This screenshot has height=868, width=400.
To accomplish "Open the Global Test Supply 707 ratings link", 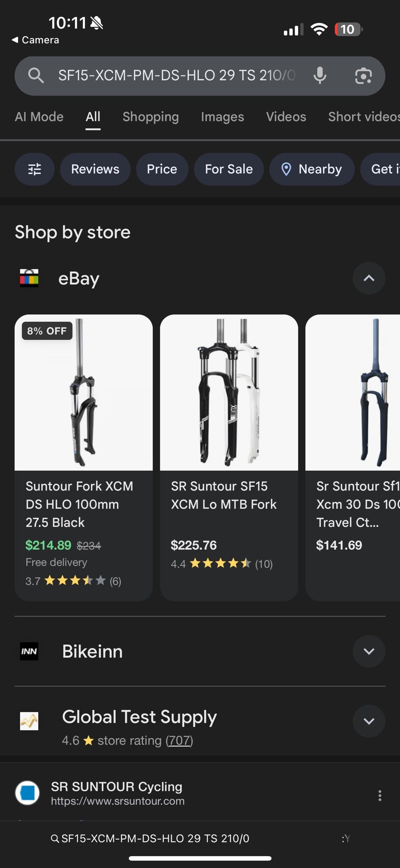I will tap(179, 741).
